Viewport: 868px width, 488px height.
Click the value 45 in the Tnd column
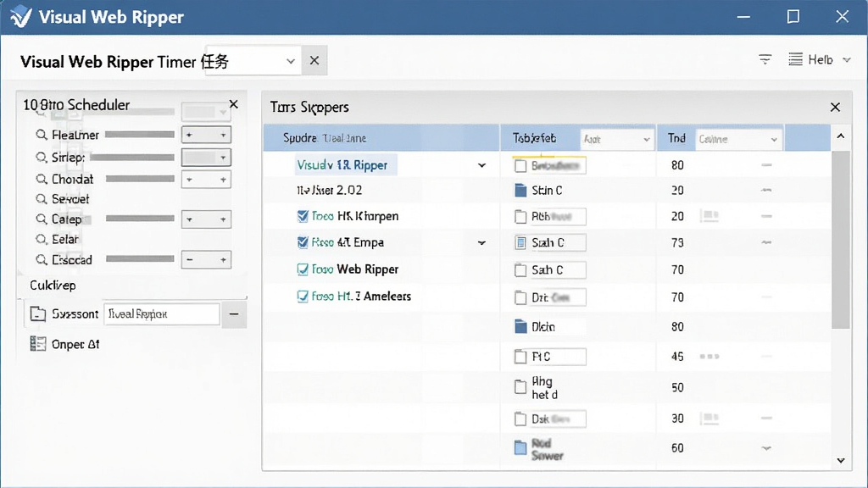(x=677, y=357)
